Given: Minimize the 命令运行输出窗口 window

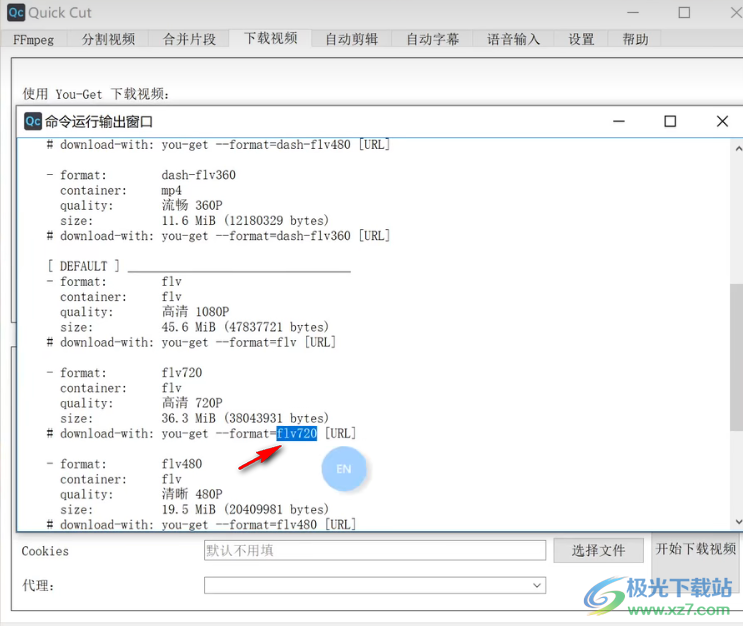Looking at the screenshot, I should click(x=619, y=121).
